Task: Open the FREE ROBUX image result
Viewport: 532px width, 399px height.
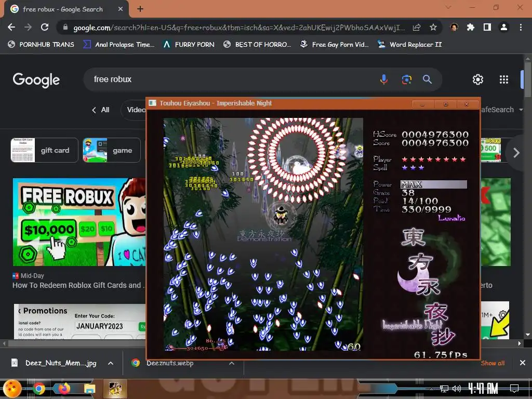Action: (x=79, y=222)
